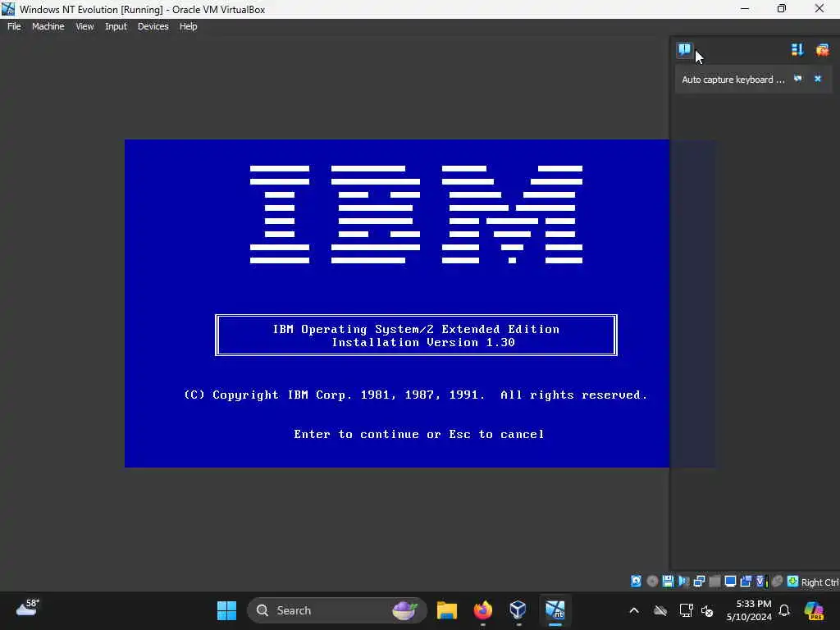Dismiss the 'Auto capture keyboard' notification

(x=818, y=79)
